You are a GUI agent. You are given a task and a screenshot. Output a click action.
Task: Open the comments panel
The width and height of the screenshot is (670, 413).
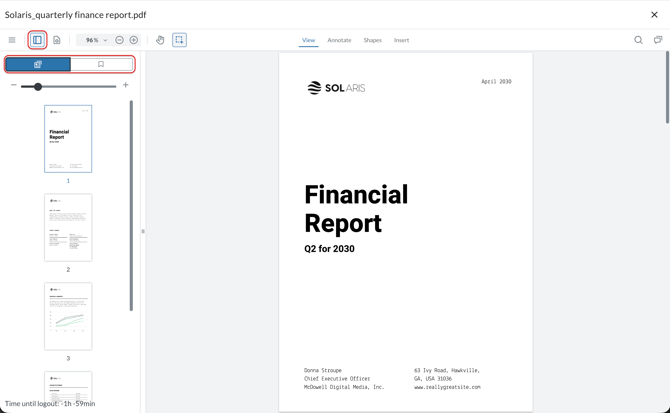pyautogui.click(x=658, y=40)
